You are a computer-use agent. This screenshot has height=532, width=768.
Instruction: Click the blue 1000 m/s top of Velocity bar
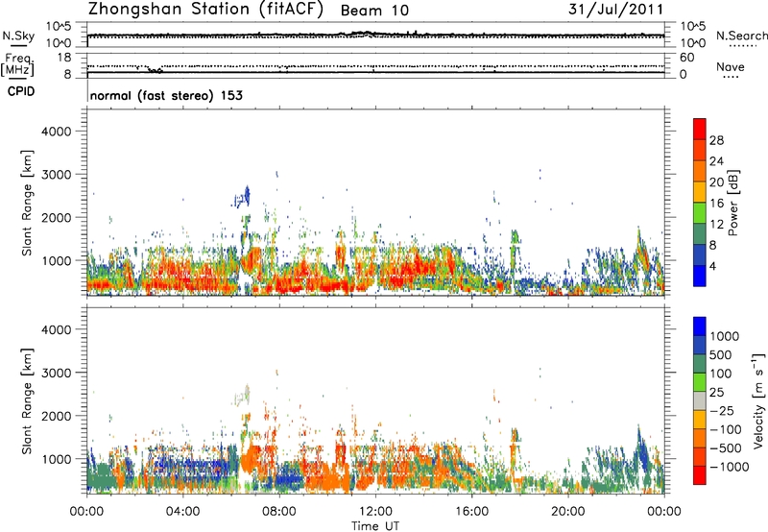(x=700, y=326)
